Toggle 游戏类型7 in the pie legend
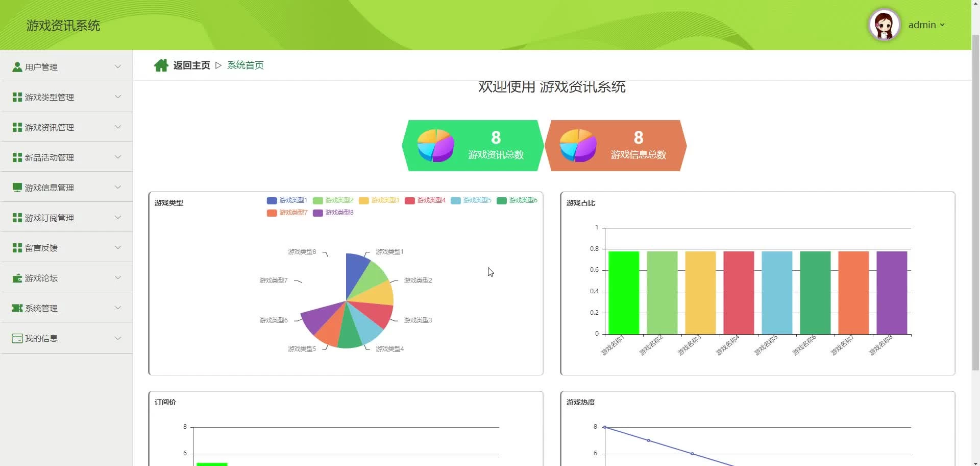The height and width of the screenshot is (466, 980). pyautogui.click(x=287, y=213)
